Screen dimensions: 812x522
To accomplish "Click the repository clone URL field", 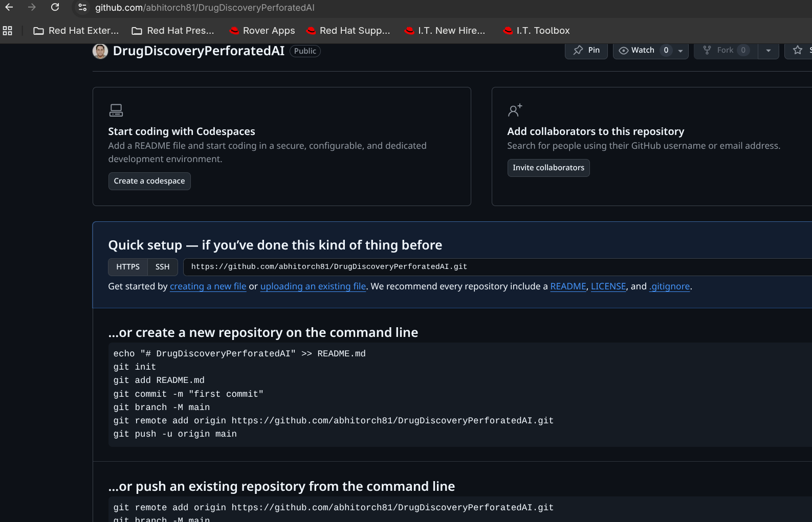I will tap(497, 267).
